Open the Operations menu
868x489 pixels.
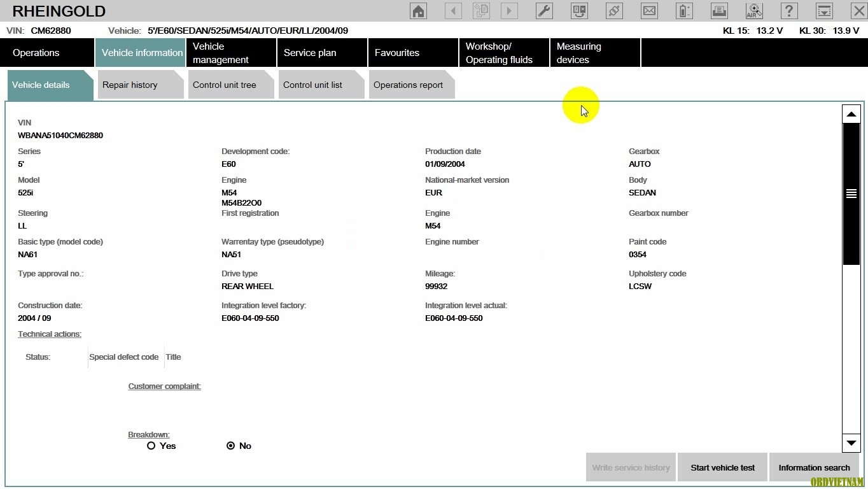point(47,53)
